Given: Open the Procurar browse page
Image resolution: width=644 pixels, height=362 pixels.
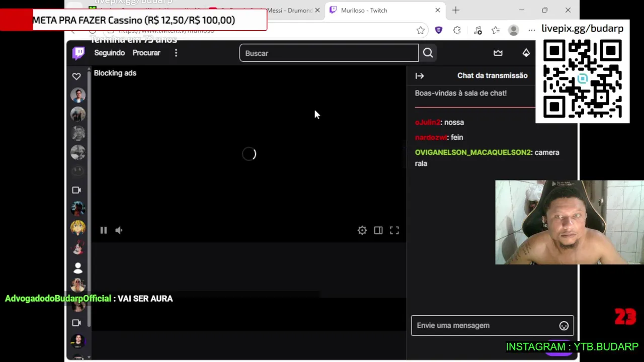Looking at the screenshot, I should coord(146,53).
